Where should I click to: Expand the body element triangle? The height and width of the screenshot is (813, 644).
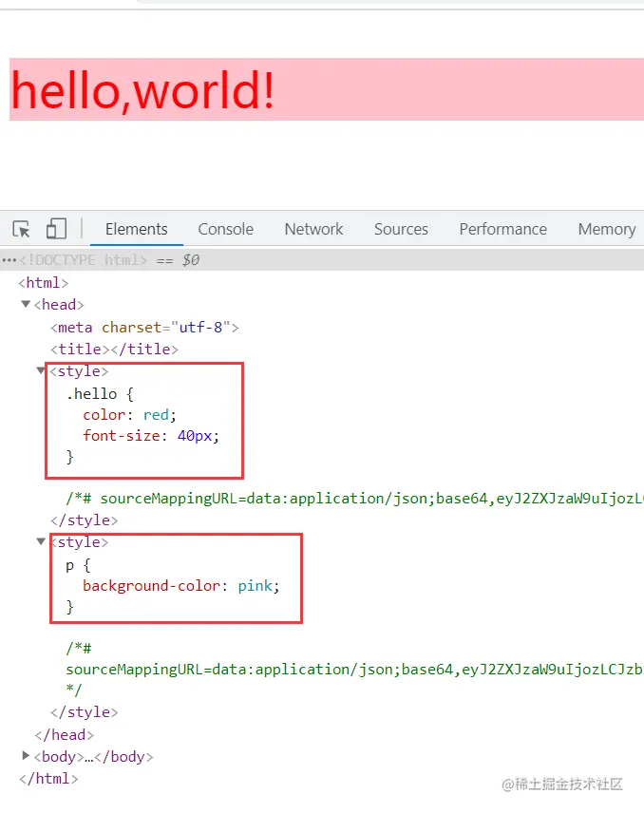click(26, 755)
